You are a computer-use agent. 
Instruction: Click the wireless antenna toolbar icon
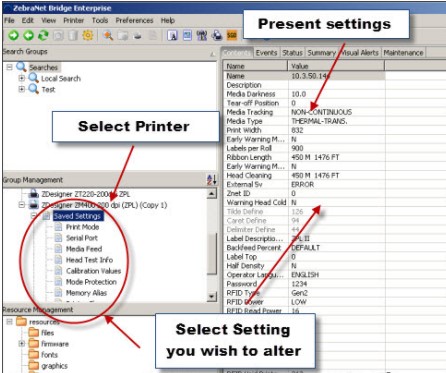click(x=202, y=35)
